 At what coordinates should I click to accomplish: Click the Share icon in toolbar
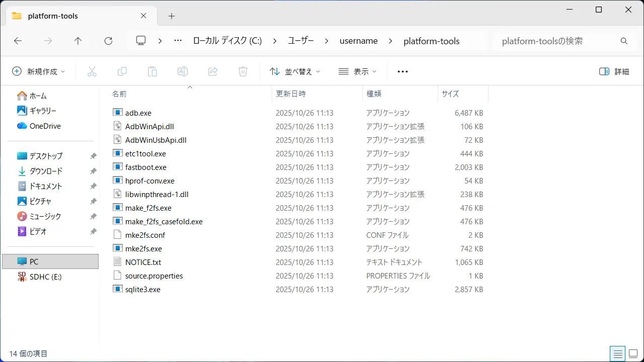(x=213, y=71)
